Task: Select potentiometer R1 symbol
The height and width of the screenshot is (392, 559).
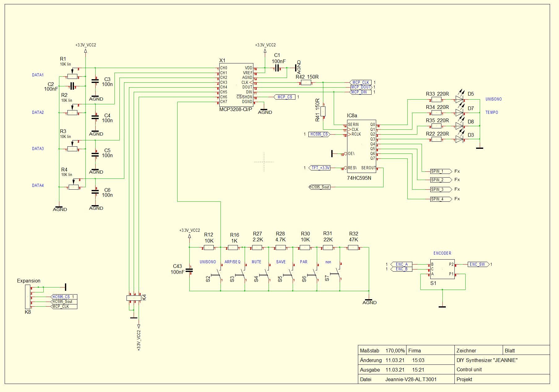Action: pos(72,75)
